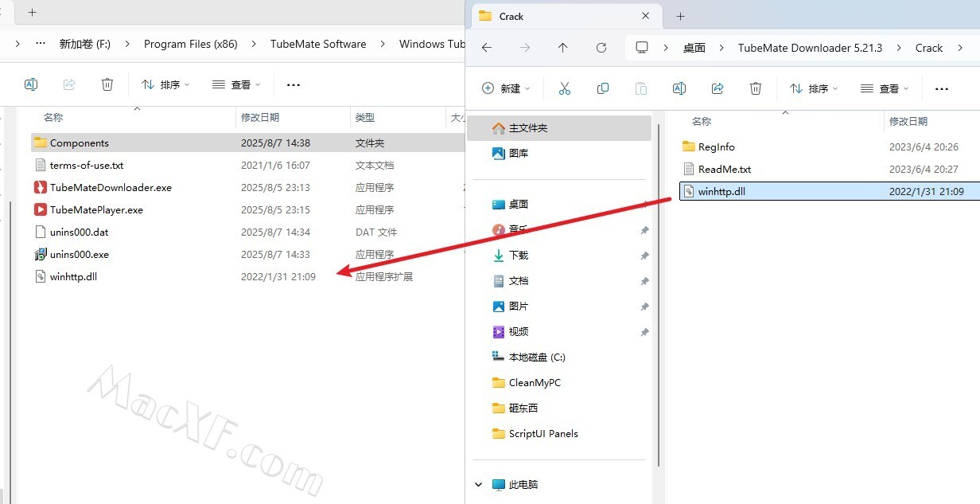The height and width of the screenshot is (504, 980).
Task: Refresh the Crack folder view
Action: pos(601,48)
